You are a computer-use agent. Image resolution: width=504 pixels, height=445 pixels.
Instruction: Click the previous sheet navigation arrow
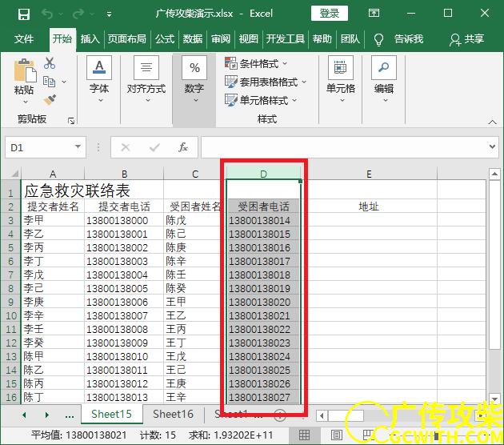[24, 415]
